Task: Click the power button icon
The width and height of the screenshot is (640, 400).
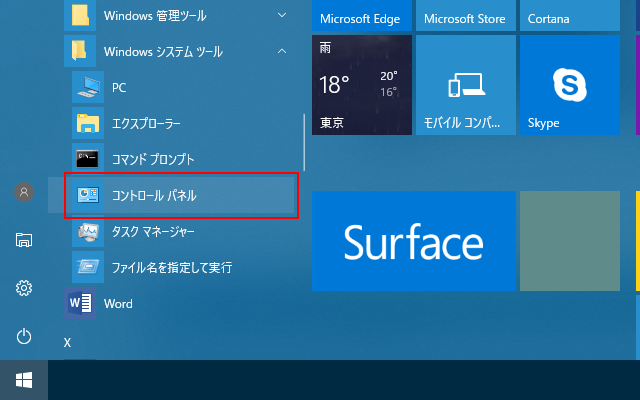Action: pyautogui.click(x=24, y=336)
